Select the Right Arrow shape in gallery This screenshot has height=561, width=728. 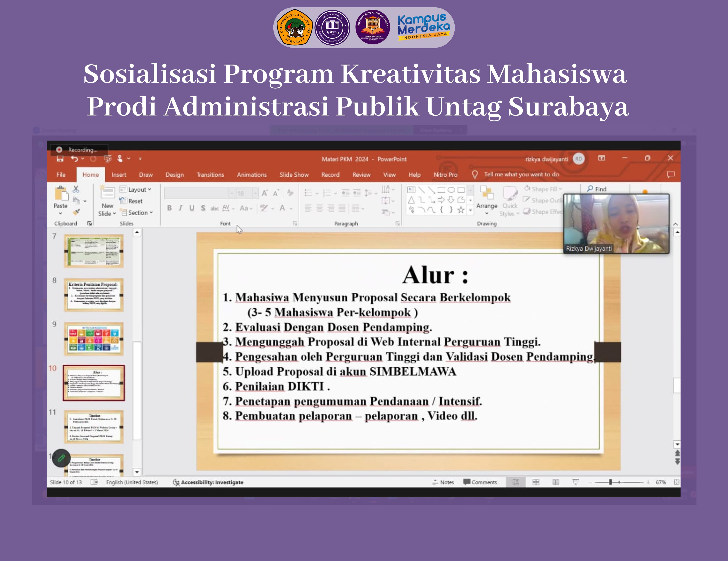tap(441, 200)
